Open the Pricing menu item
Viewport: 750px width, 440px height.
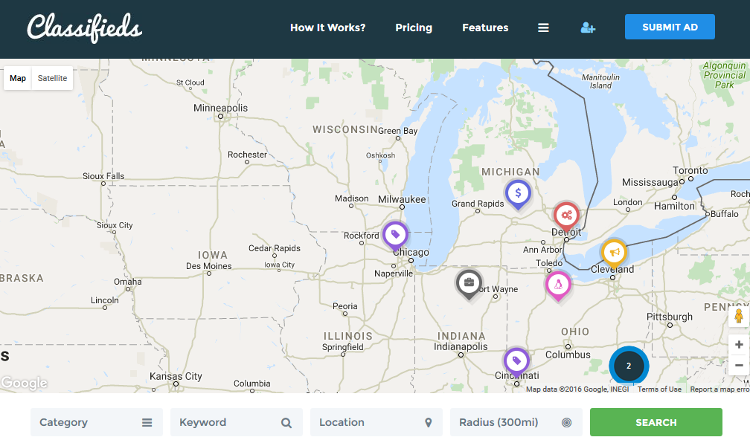(x=414, y=28)
